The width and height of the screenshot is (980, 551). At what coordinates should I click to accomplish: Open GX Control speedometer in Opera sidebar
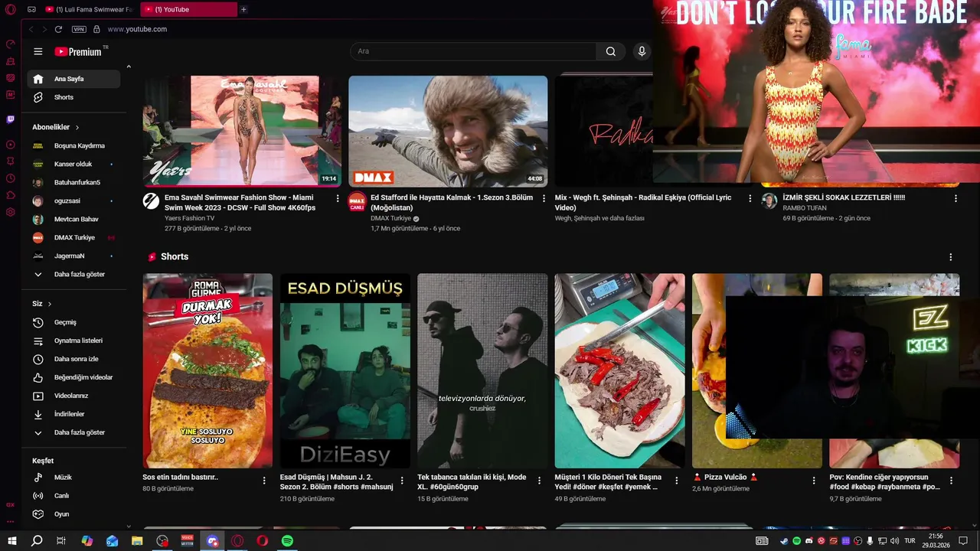[x=10, y=44]
